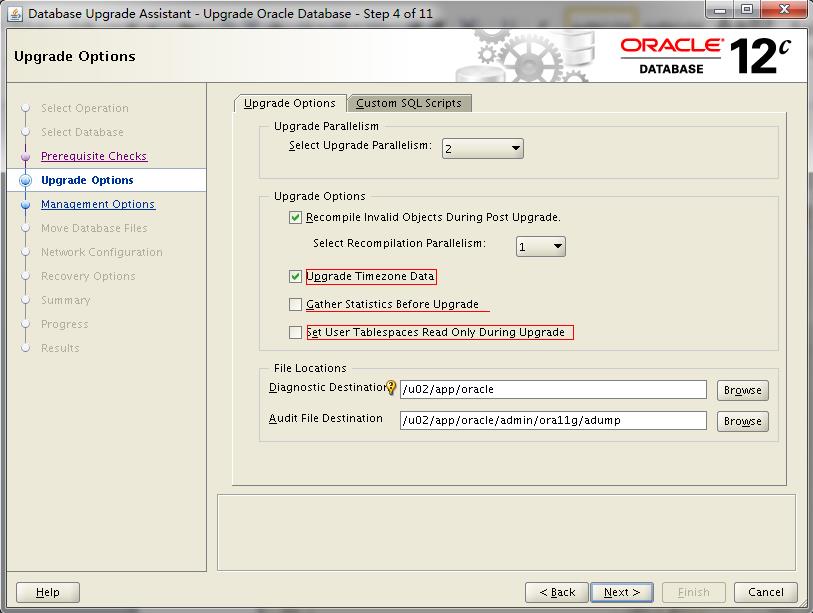Viewport: 813px width, 613px height.
Task: Open the Select Upgrade Parallelism dropdown
Action: point(482,149)
